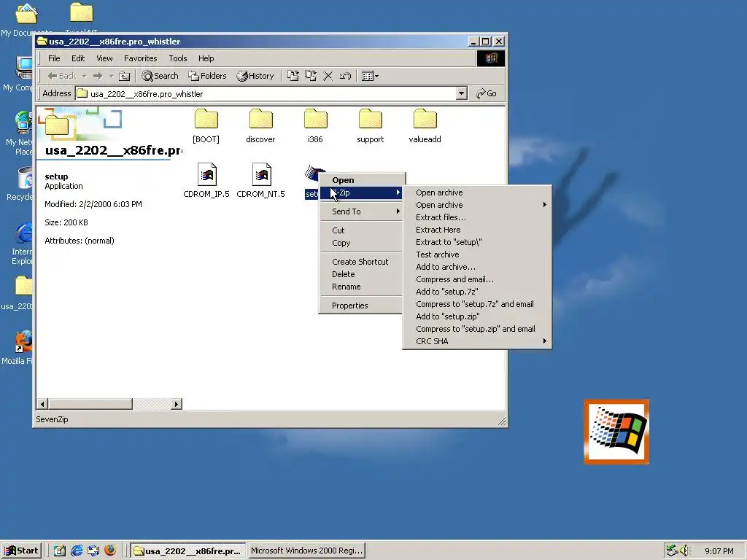Choose Add to archive...
This screenshot has height=560, width=747.
coord(477,267)
